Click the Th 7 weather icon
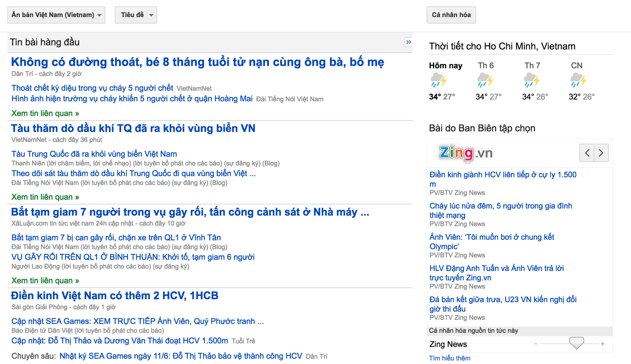The width and height of the screenshot is (631, 364). 532,80
